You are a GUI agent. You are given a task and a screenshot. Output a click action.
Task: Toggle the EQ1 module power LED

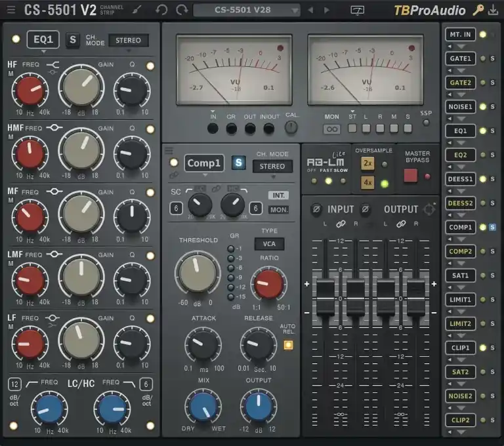coord(16,39)
